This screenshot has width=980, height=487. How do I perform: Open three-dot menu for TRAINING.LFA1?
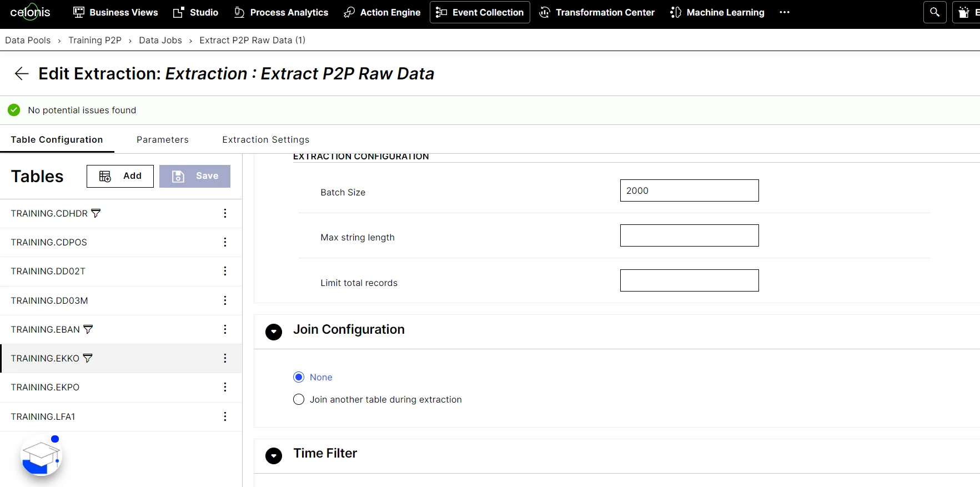[x=225, y=416]
